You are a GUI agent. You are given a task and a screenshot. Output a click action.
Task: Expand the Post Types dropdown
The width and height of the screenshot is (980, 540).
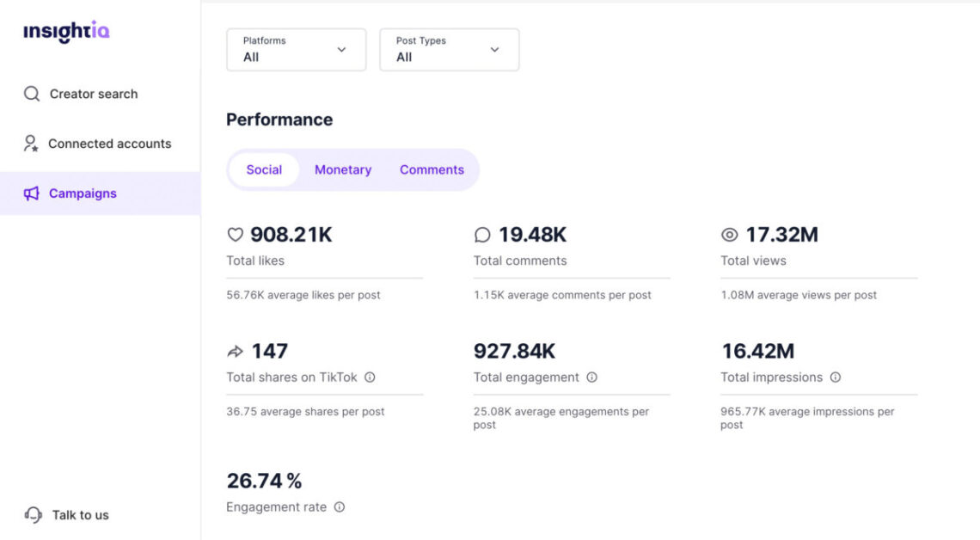(449, 50)
